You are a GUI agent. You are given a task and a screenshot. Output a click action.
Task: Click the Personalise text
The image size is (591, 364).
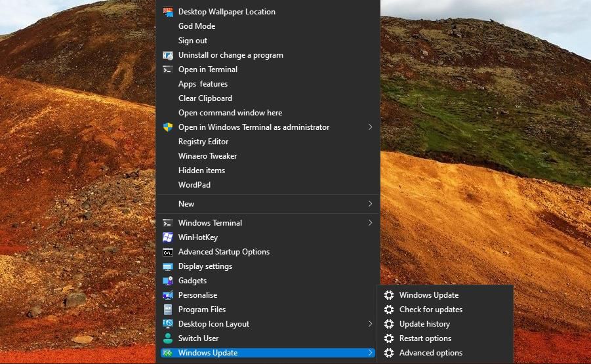tap(197, 295)
